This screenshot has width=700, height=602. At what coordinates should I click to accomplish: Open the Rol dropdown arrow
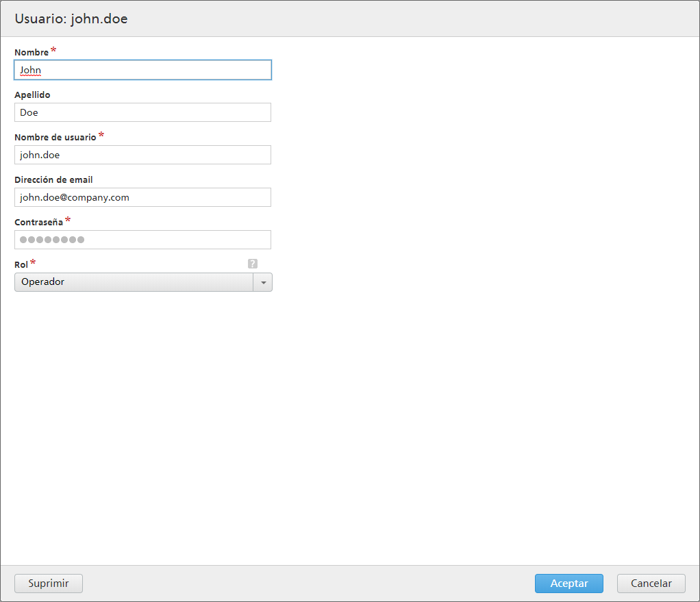263,282
